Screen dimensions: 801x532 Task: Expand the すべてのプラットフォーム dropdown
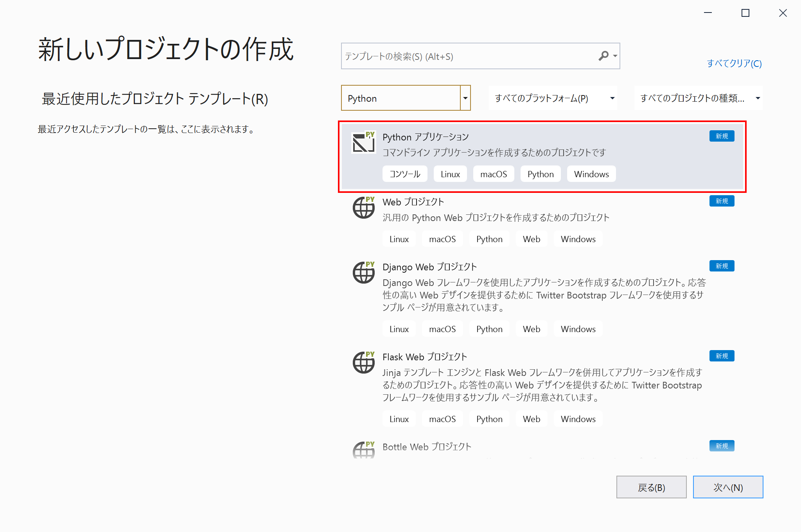pos(553,98)
